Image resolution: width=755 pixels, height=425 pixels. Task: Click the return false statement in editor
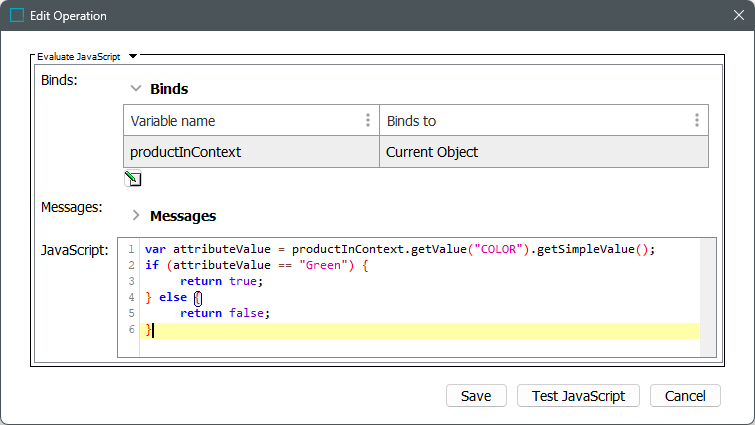coord(225,313)
